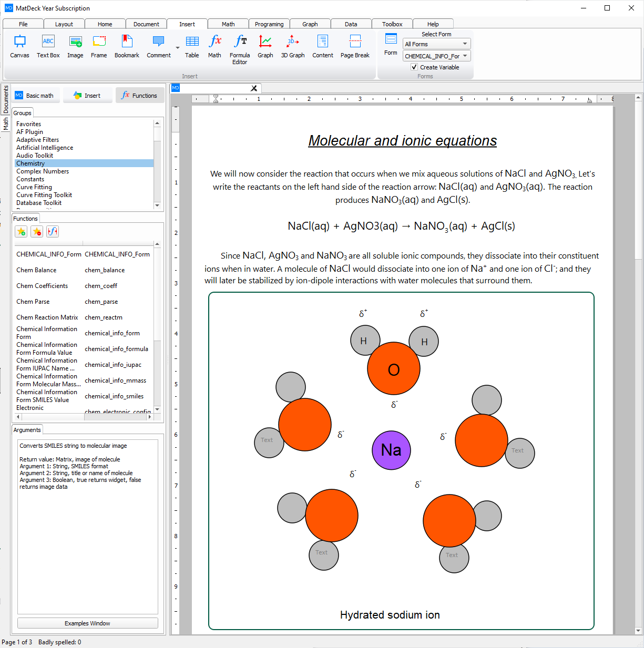Image resolution: width=644 pixels, height=648 pixels.
Task: Insert a Page Break
Action: [355, 46]
